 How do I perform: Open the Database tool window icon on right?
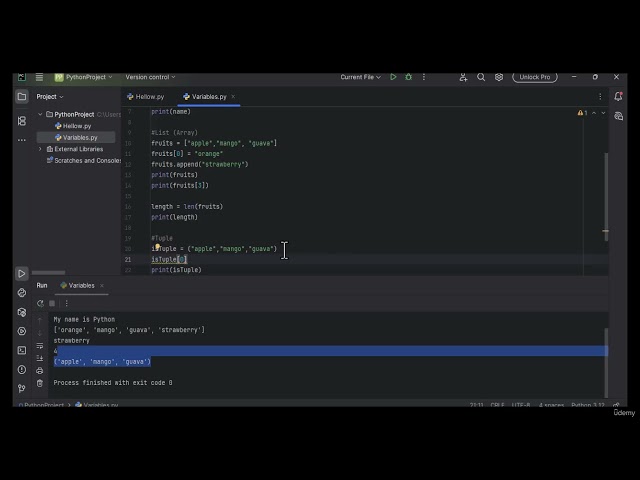(618, 116)
